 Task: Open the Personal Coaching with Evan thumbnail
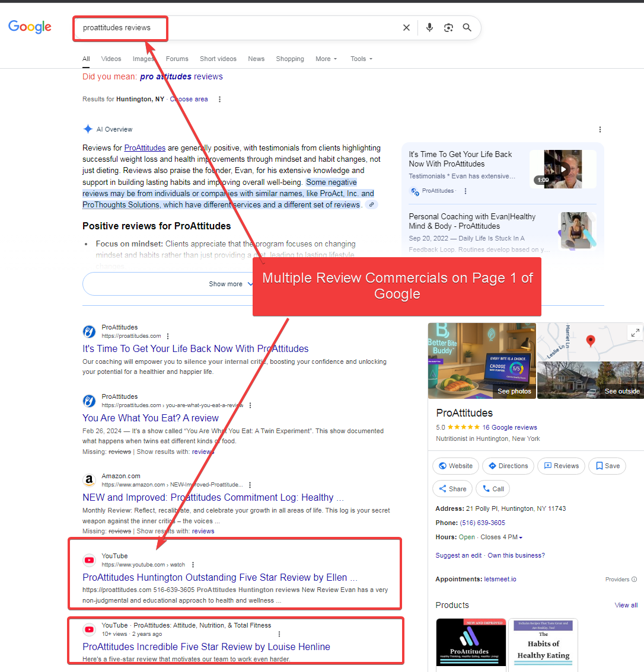[x=577, y=231]
